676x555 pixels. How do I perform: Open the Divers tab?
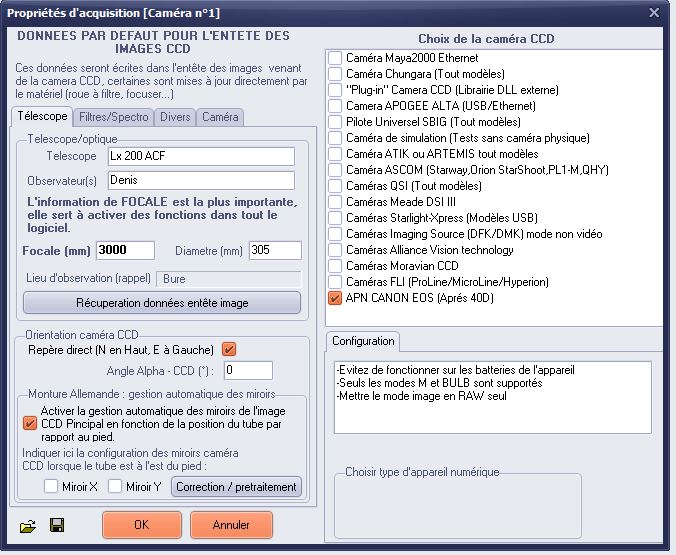click(174, 117)
